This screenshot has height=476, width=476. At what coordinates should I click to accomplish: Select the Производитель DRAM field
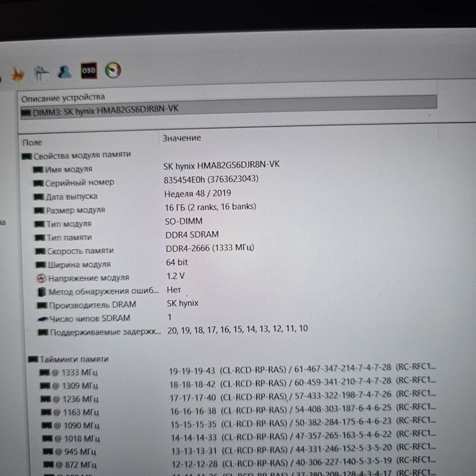pos(87,305)
